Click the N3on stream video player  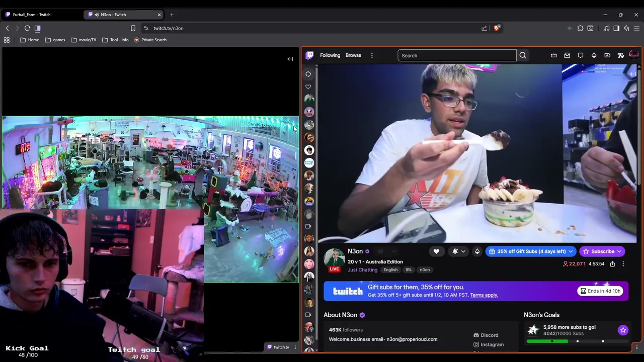[x=478, y=153]
